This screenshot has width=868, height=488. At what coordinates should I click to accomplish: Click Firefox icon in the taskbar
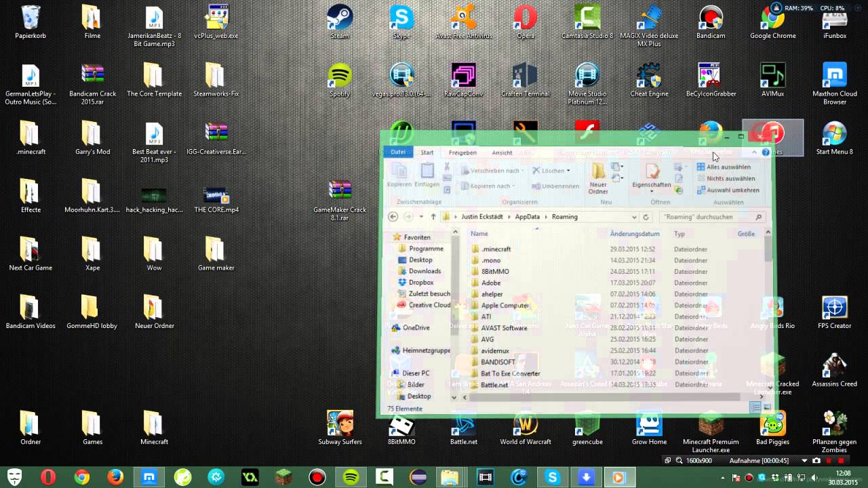point(115,477)
